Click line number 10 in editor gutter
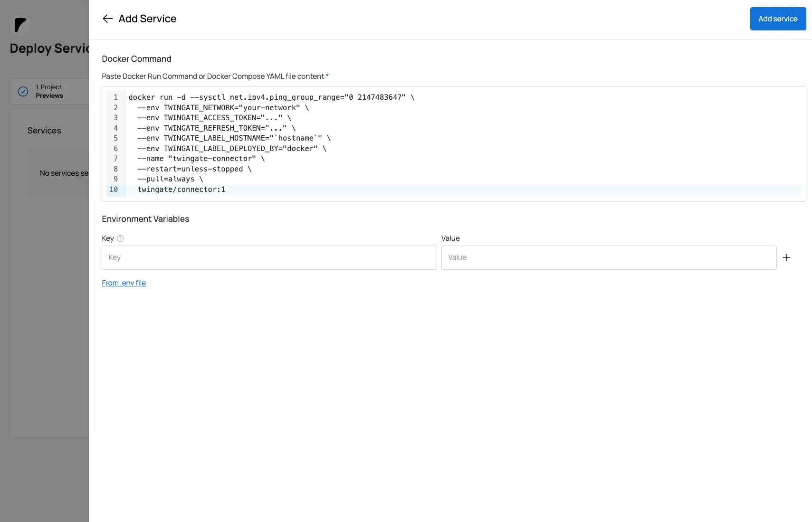 click(x=114, y=190)
